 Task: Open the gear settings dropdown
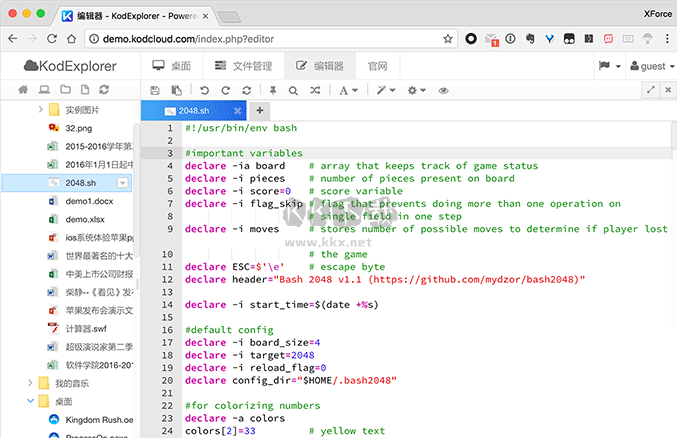417,90
